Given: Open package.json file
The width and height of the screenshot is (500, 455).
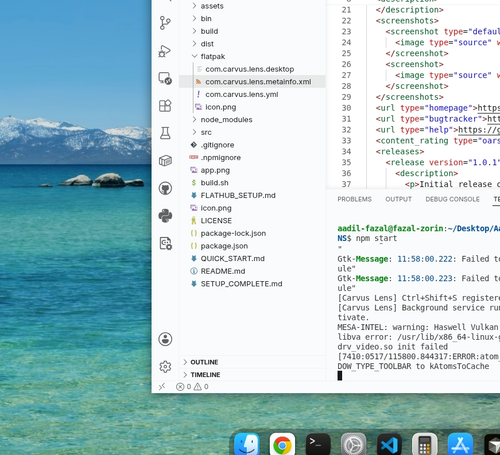Looking at the screenshot, I should [x=252, y=246].
